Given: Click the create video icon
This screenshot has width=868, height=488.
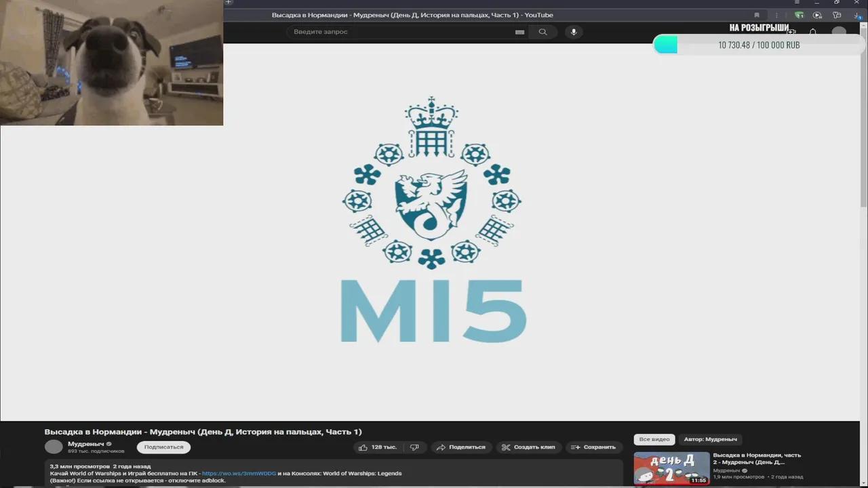Looking at the screenshot, I should (791, 32).
